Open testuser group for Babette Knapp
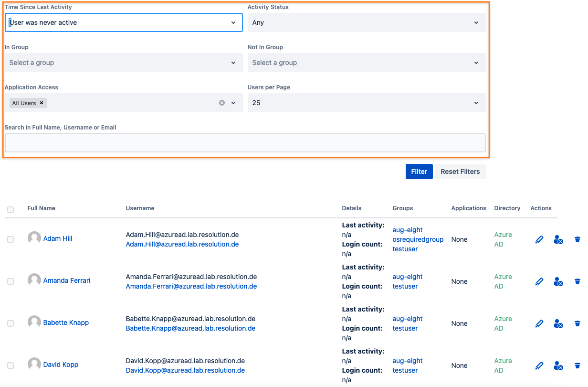The height and width of the screenshot is (387, 588). [x=405, y=328]
